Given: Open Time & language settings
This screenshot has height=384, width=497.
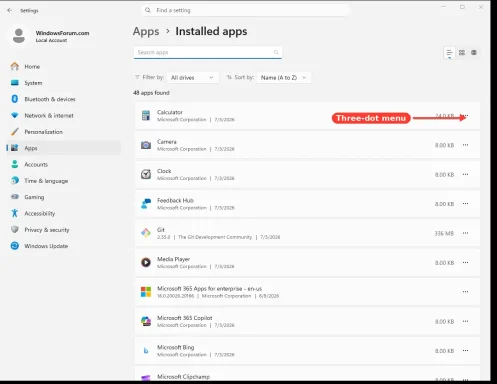Looking at the screenshot, I should 63,181.
